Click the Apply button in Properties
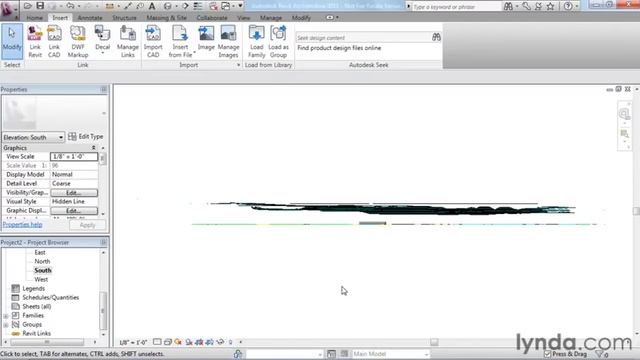The height and width of the screenshot is (360, 640). click(x=87, y=225)
